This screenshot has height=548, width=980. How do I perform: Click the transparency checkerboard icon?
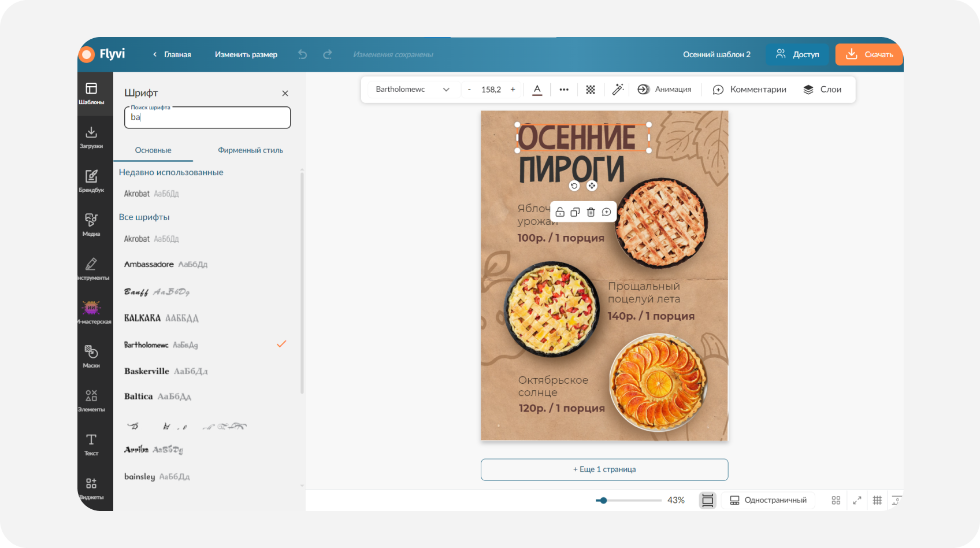pos(591,90)
